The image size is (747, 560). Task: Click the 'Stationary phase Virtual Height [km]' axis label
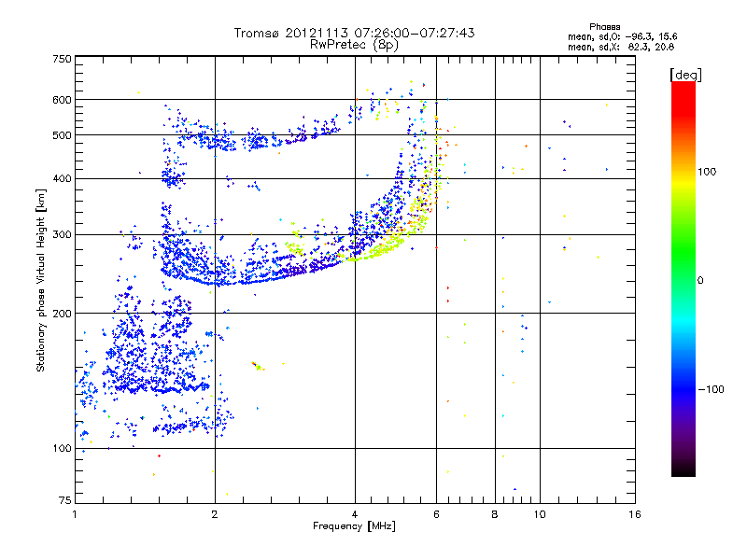[40, 280]
